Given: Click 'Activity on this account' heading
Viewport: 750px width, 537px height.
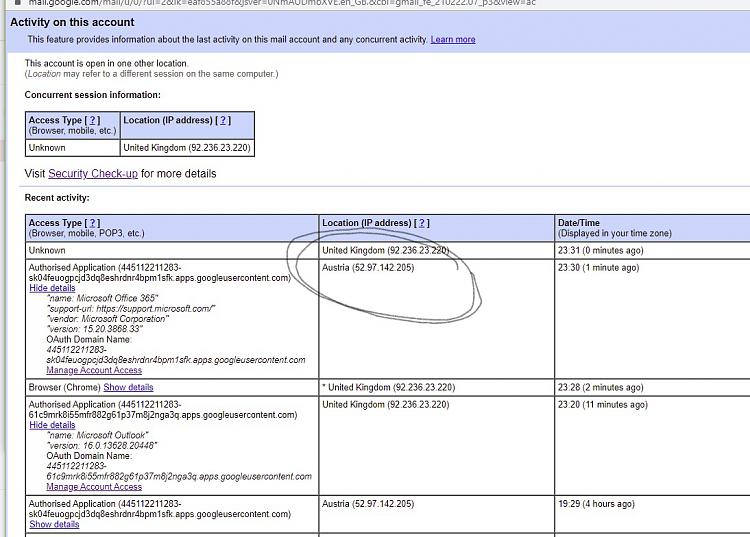Looking at the screenshot, I should 72,22.
